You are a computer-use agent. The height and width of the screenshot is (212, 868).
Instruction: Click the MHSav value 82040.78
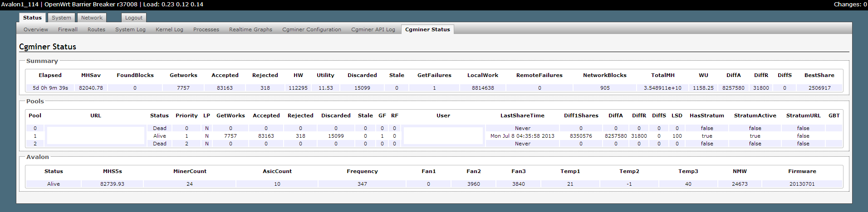(91, 88)
